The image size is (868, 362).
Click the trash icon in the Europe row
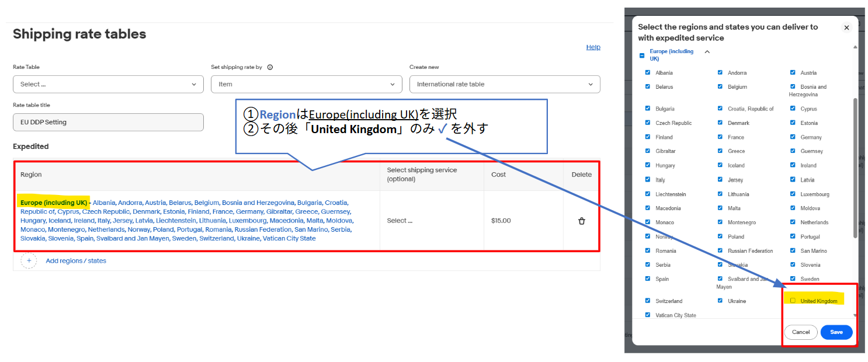coord(581,221)
